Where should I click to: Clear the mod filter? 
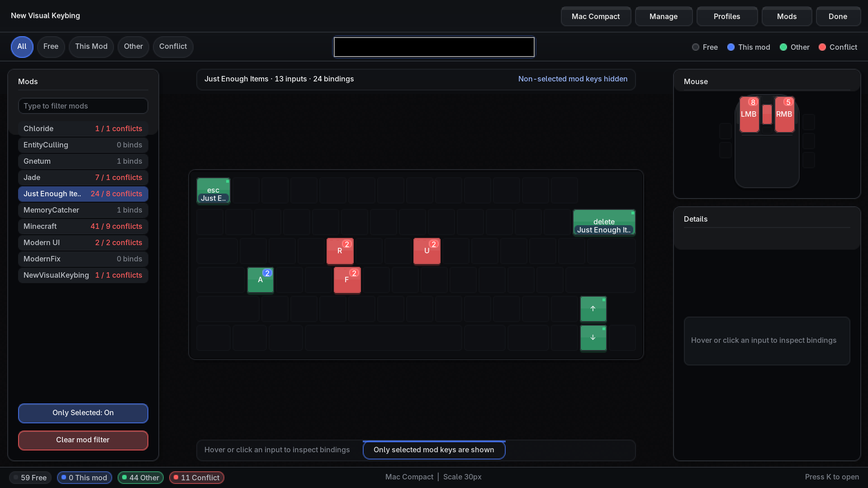(83, 440)
